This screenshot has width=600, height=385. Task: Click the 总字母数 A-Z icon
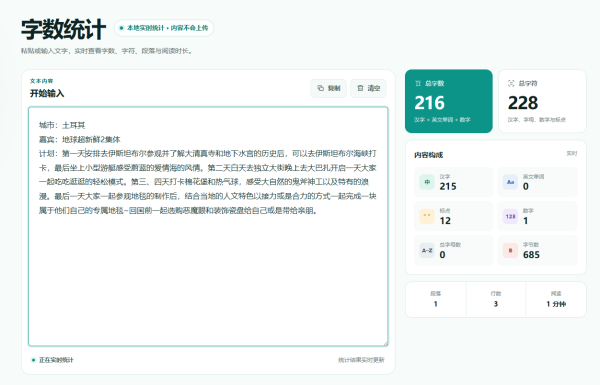(x=427, y=251)
